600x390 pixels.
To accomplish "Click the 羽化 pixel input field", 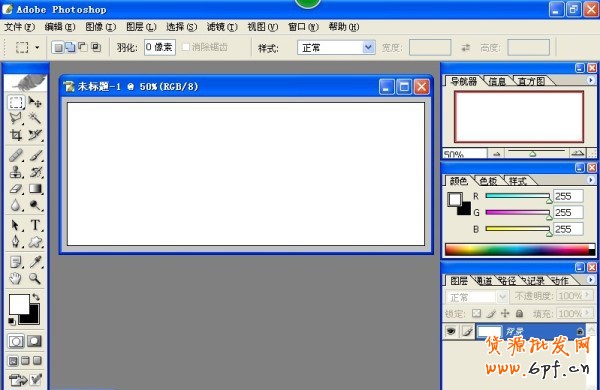I will point(160,47).
